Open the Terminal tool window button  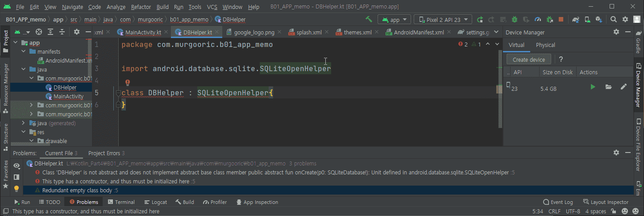[121, 202]
